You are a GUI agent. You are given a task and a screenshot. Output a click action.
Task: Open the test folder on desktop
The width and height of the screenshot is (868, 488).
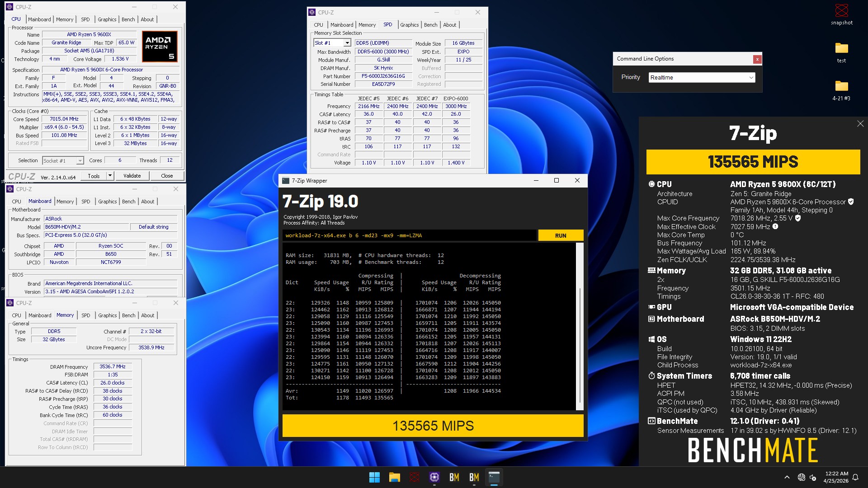coord(841,52)
